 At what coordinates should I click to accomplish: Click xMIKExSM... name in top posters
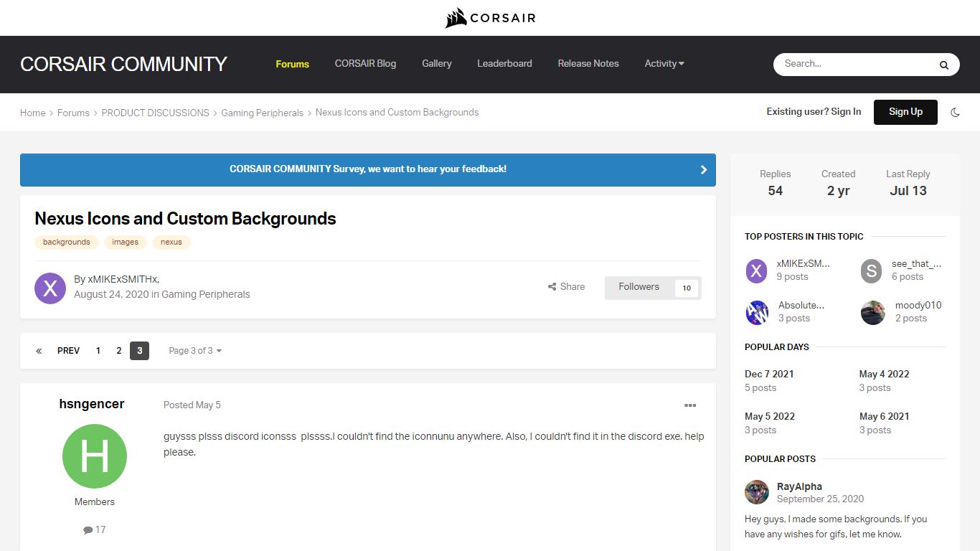803,263
